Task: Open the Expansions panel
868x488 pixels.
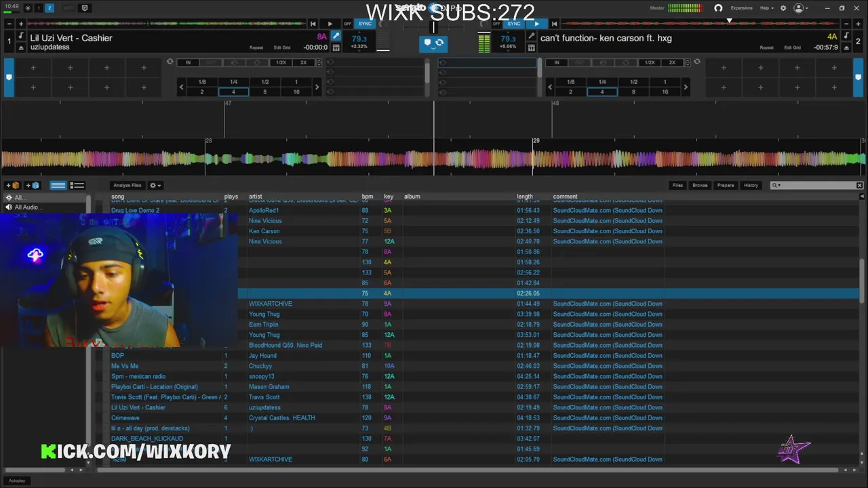Action: (741, 8)
